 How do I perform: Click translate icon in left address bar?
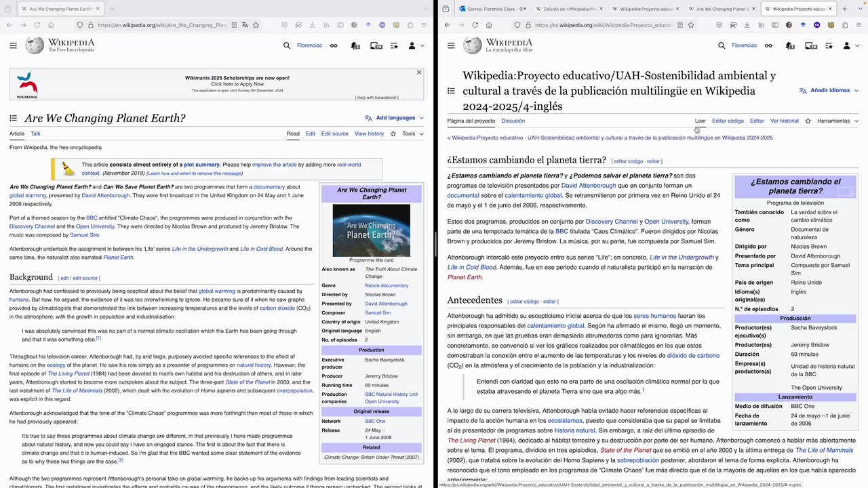point(245,25)
